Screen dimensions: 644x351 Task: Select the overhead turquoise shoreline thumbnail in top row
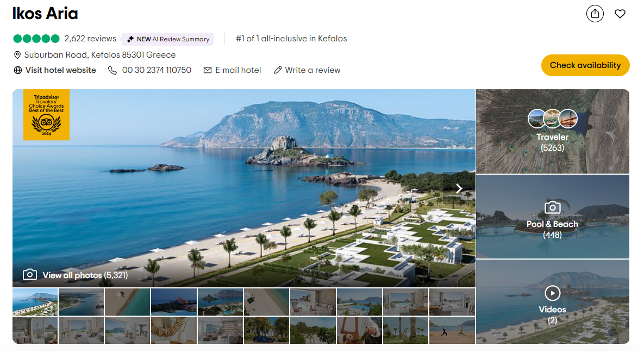tap(127, 302)
